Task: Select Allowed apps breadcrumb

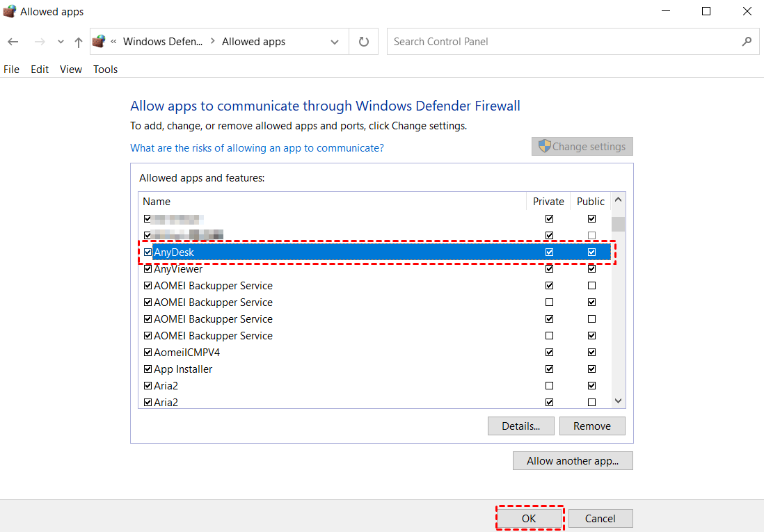Action: 253,42
